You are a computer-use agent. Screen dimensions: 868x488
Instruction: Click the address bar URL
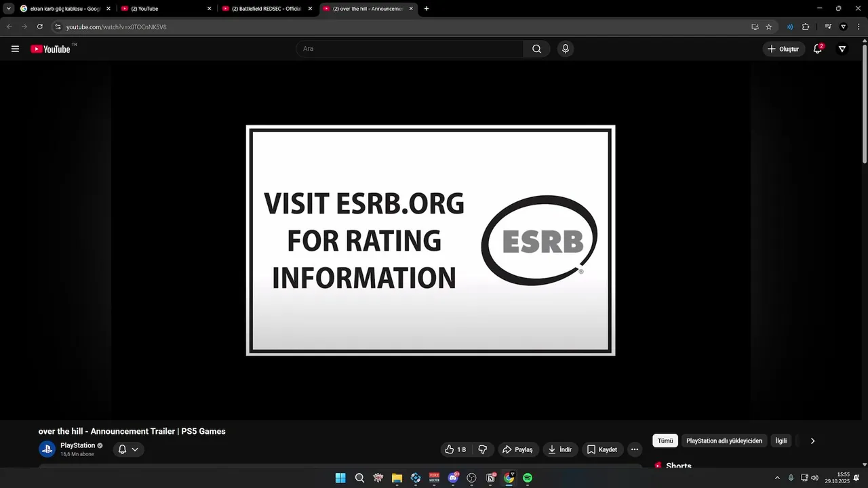(x=116, y=27)
